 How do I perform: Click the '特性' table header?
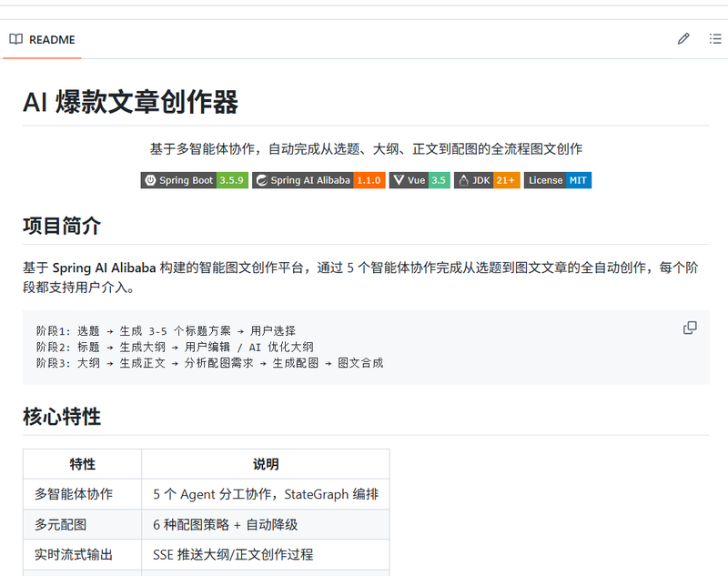[82, 464]
